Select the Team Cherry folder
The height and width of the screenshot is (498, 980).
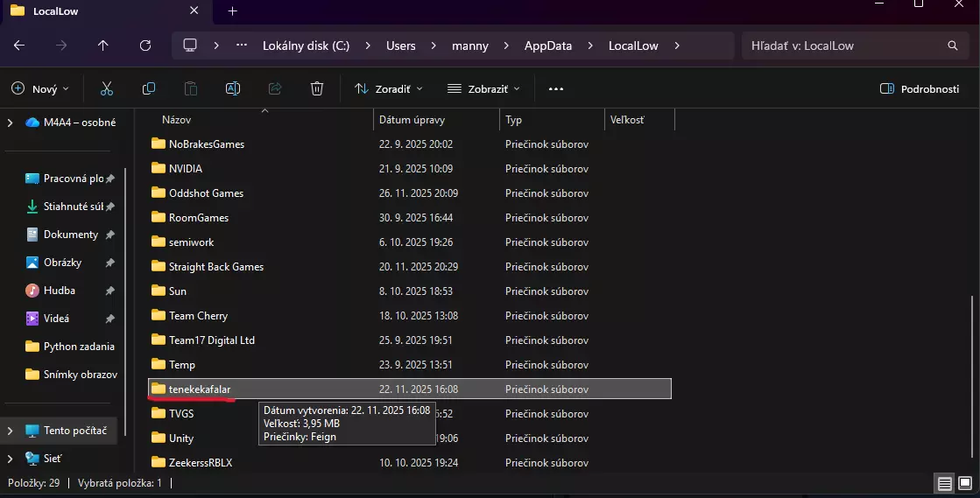[409, 316]
